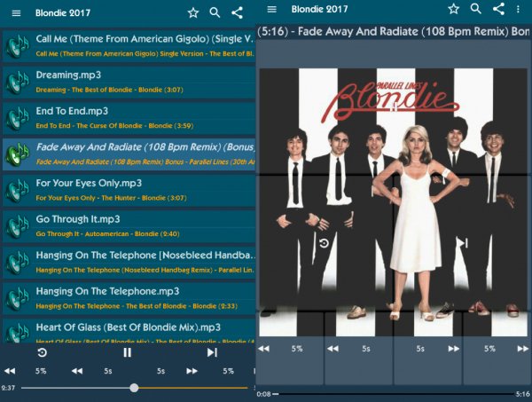Tap share icon in left panel toolbar
This screenshot has width=532, height=402.
pos(237,13)
